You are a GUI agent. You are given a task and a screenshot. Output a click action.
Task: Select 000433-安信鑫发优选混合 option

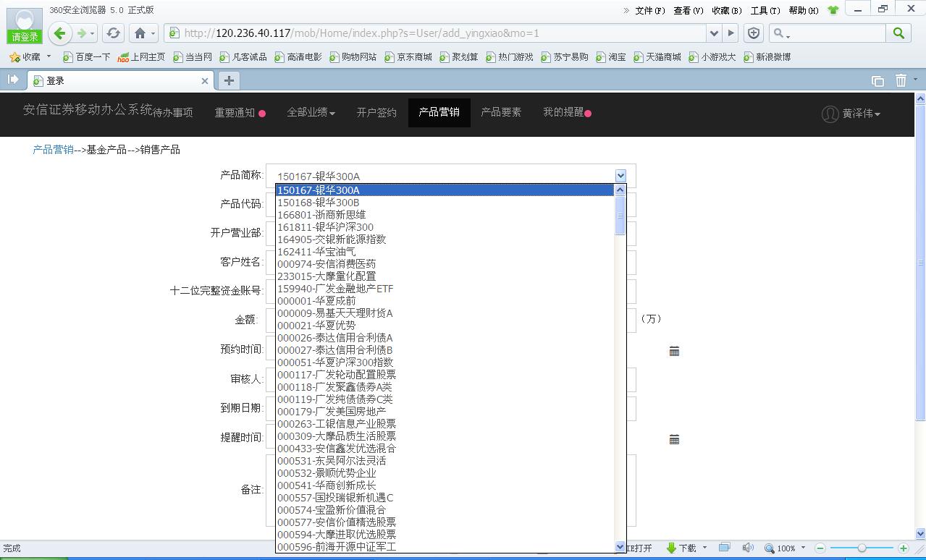click(x=445, y=449)
